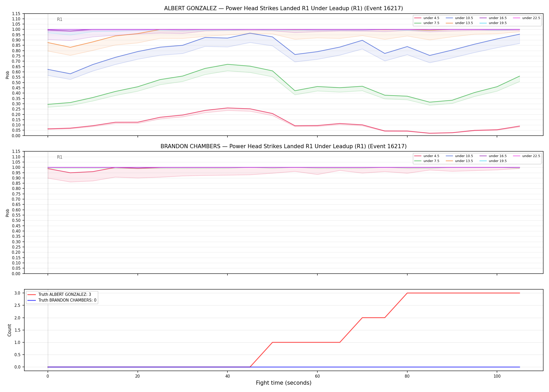Viewport: 549px width, 392px height.
Task: Click the '1.15' tick on the Chambers chart
Action: point(16,152)
